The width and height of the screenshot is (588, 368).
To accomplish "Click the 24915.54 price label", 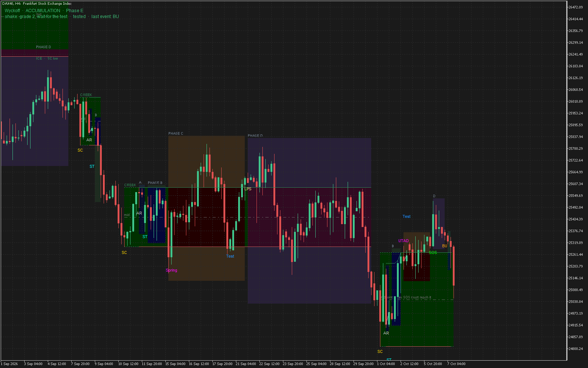I will [x=576, y=325].
